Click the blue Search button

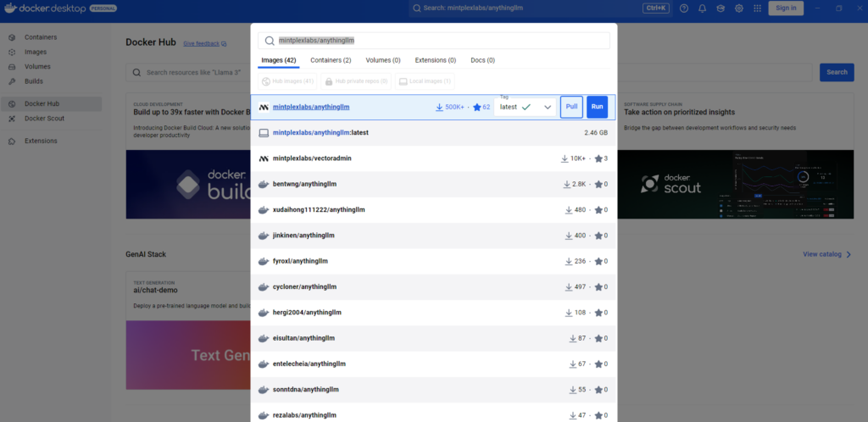tap(837, 73)
